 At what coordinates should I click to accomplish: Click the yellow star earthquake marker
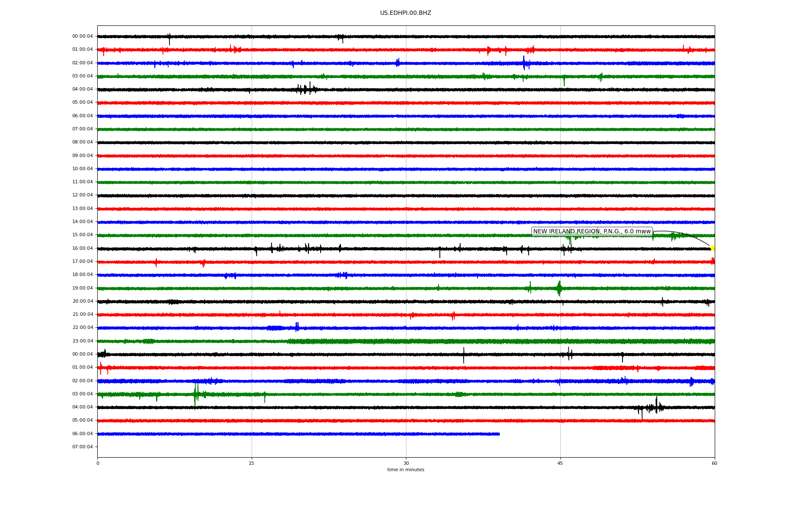click(712, 248)
